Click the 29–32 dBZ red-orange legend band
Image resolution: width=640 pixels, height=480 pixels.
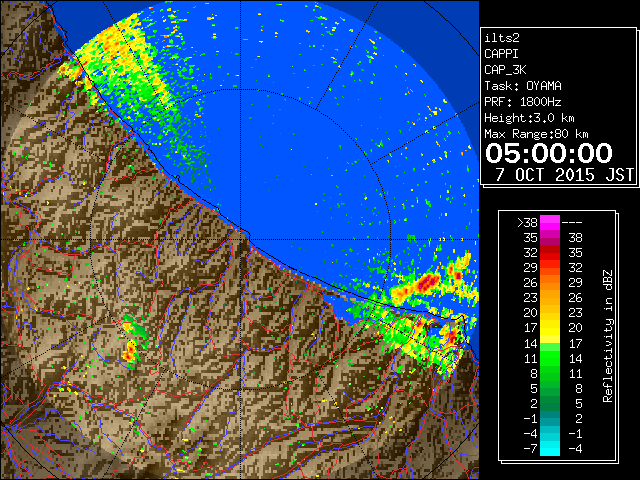pos(550,267)
